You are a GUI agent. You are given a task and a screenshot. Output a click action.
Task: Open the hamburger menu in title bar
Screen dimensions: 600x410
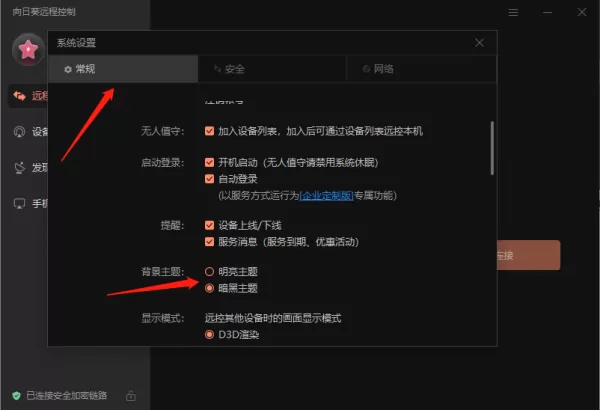513,12
